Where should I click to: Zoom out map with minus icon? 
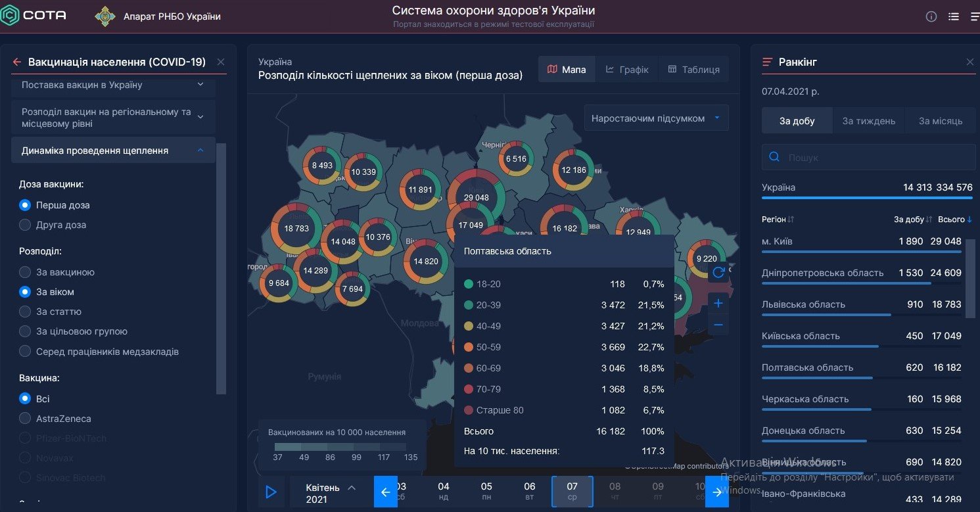(718, 325)
